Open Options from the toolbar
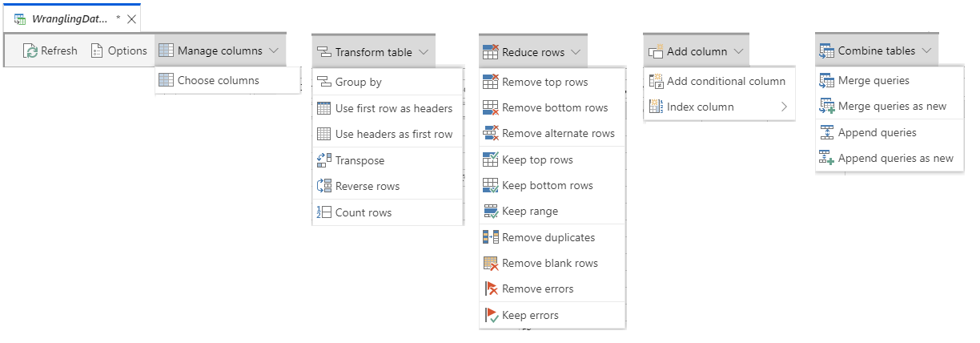Image resolution: width=980 pixels, height=343 pixels. [x=118, y=50]
